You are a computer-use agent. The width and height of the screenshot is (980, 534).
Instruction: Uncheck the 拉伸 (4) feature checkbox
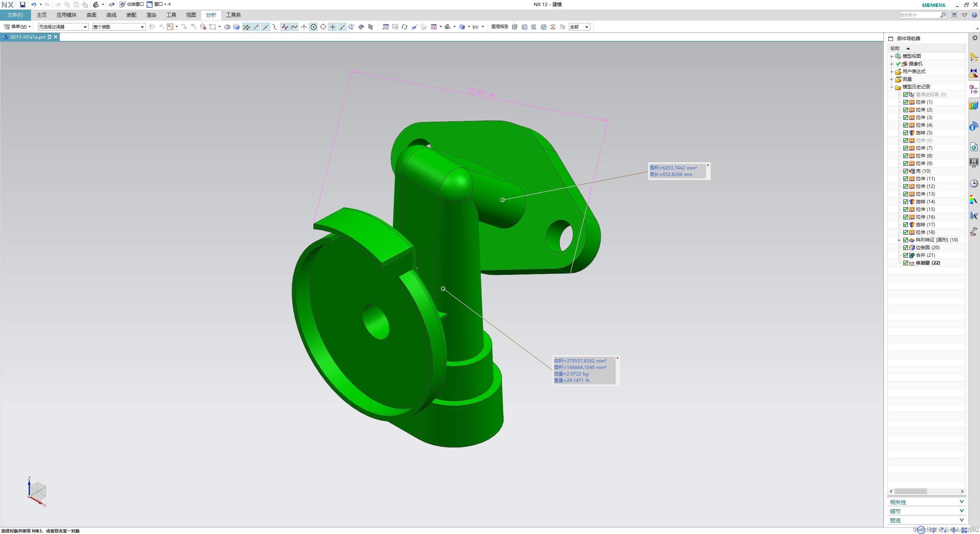(x=905, y=125)
